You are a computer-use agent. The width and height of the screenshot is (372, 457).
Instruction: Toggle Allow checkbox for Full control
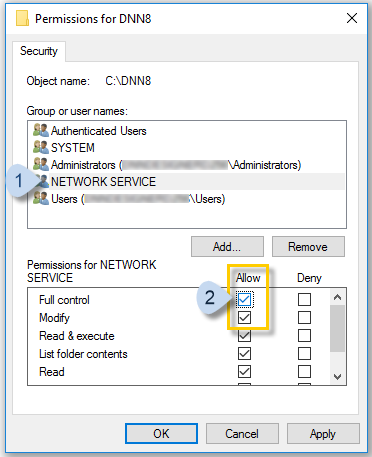click(244, 299)
